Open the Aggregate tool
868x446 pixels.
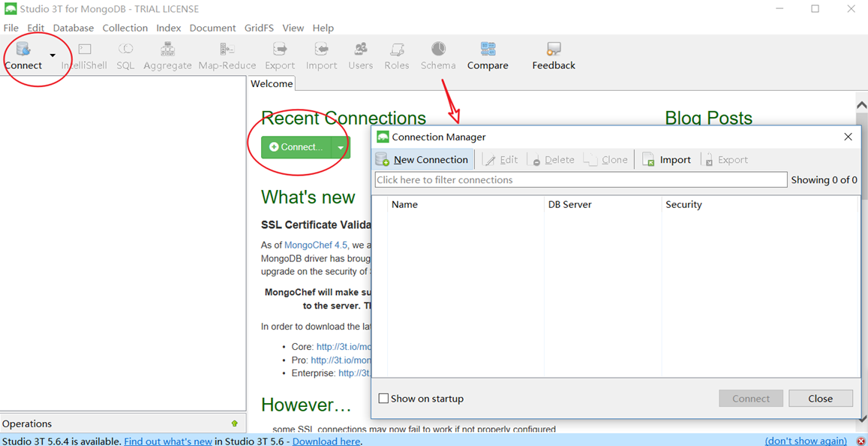(167, 53)
